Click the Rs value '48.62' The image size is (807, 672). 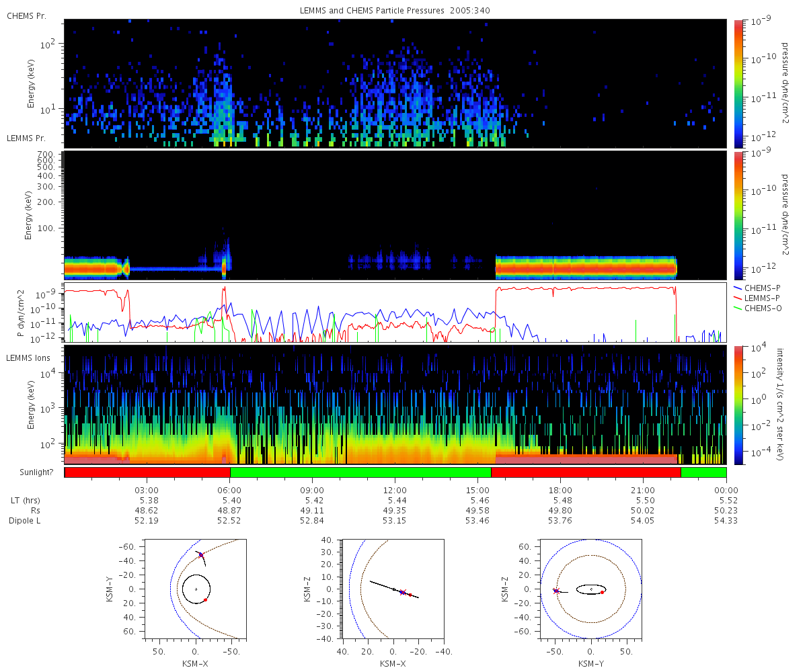(147, 510)
